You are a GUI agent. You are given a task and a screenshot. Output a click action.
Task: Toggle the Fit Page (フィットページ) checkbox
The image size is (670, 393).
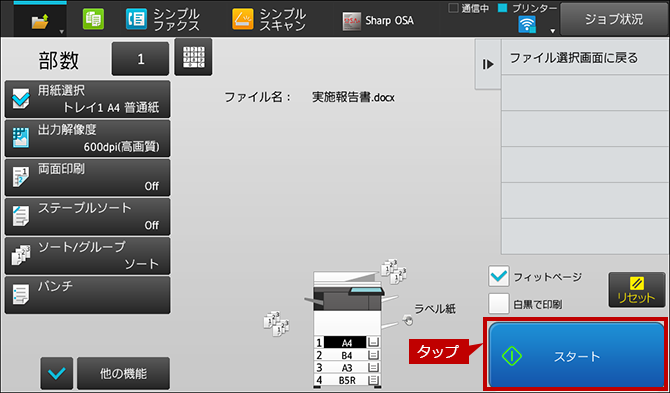tap(499, 277)
